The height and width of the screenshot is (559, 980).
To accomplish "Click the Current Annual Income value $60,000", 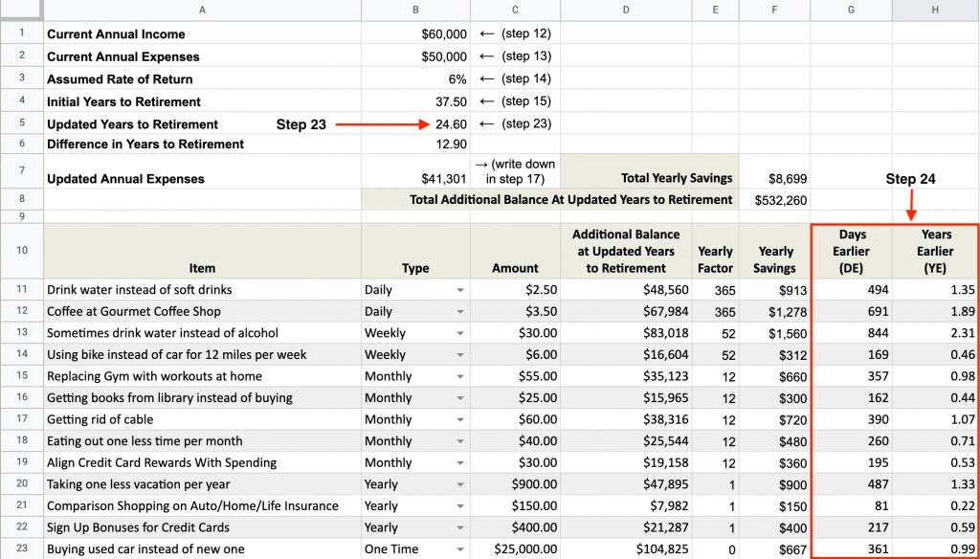I will [x=444, y=34].
